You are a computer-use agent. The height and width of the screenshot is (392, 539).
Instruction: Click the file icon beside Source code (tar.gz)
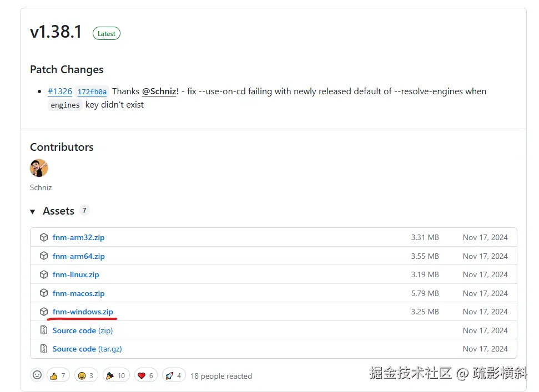pos(44,349)
